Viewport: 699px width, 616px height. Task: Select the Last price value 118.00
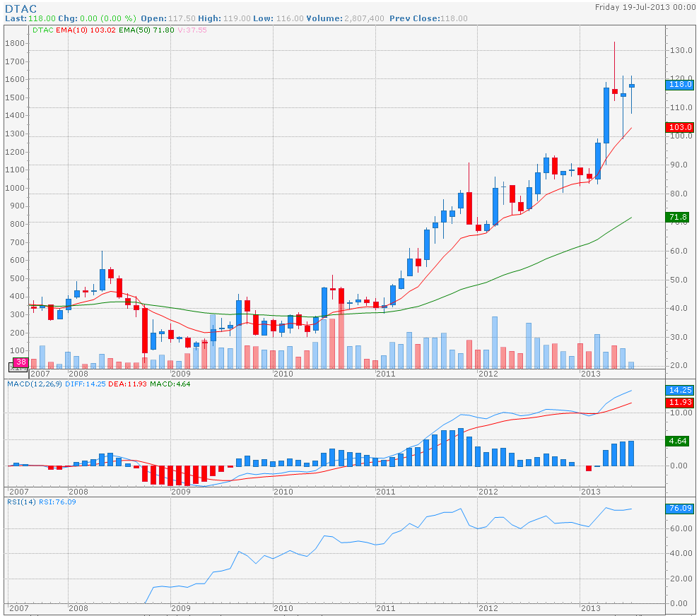42,18
